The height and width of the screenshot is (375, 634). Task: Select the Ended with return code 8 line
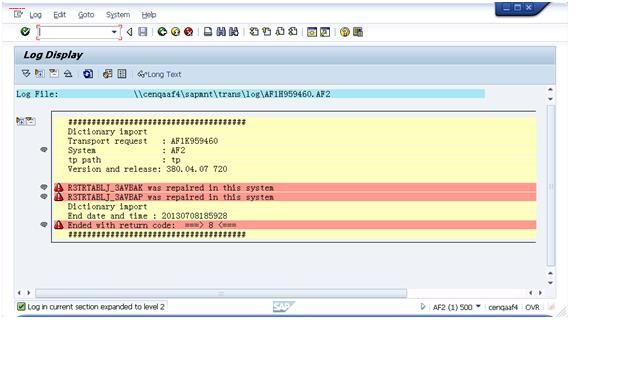[295, 225]
